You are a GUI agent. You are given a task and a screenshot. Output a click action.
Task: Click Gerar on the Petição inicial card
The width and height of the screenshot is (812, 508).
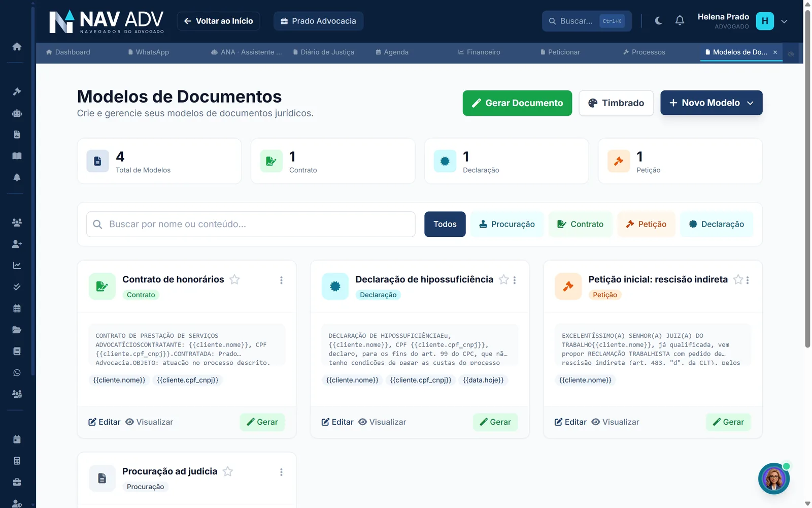[x=728, y=422]
